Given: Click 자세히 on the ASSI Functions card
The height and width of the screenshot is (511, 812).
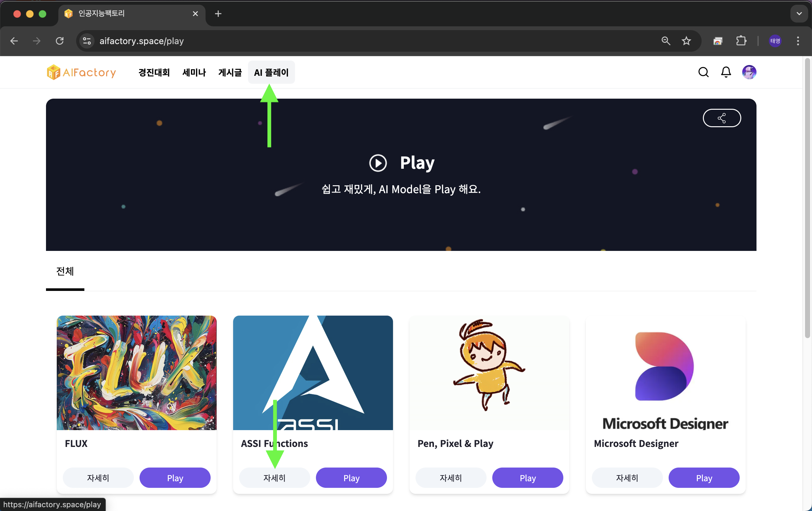Looking at the screenshot, I should pyautogui.click(x=274, y=478).
